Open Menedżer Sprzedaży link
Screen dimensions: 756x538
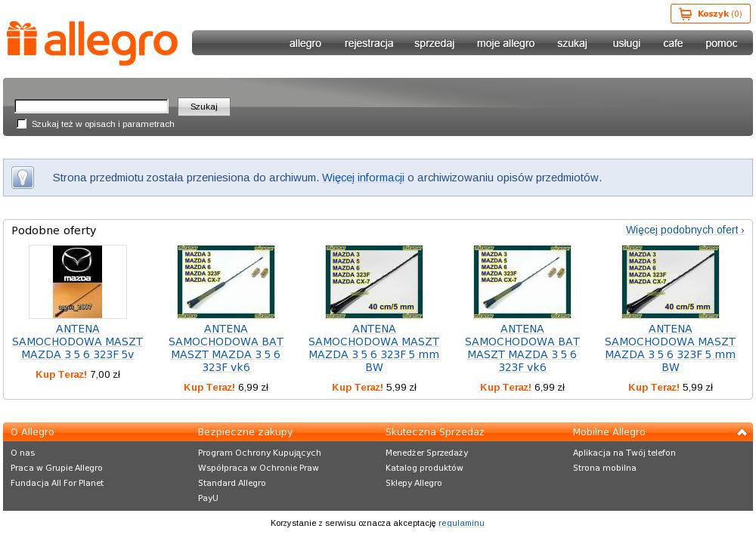pos(426,453)
